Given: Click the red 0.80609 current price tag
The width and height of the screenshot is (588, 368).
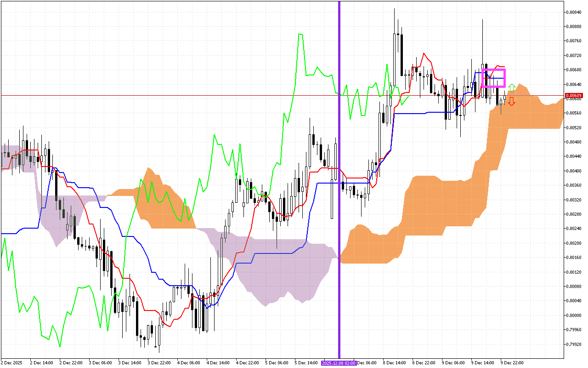Looking at the screenshot, I should click(x=574, y=96).
